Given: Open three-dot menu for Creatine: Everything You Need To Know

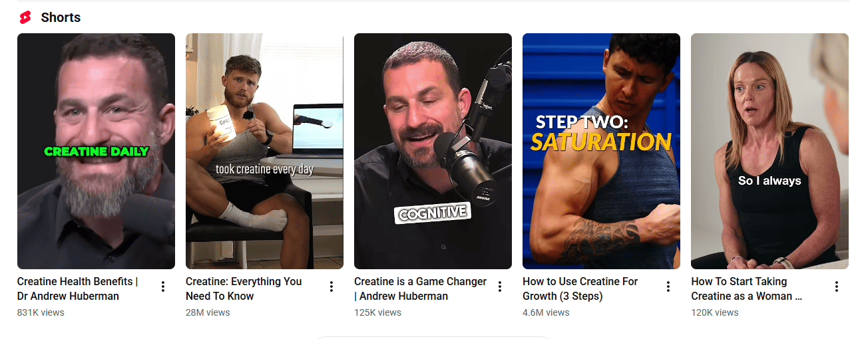Looking at the screenshot, I should coord(331,286).
